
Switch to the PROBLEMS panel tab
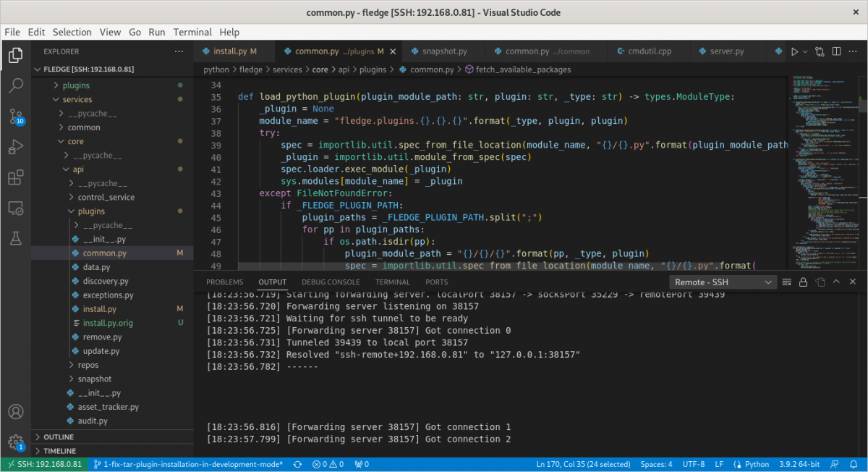[224, 282]
